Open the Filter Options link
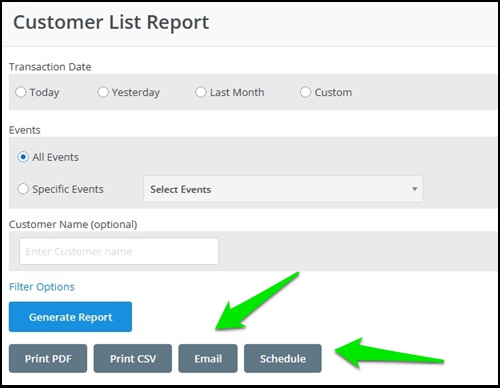The width and height of the screenshot is (500, 388). [42, 287]
